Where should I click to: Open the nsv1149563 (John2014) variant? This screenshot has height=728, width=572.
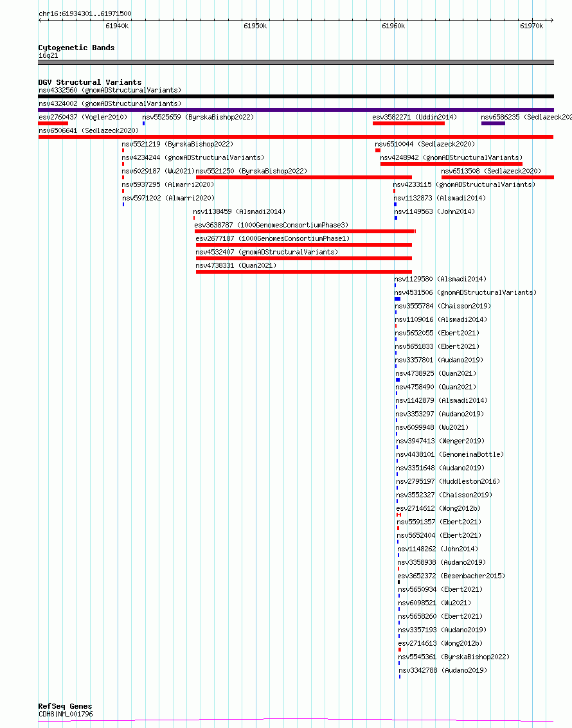[434, 211]
